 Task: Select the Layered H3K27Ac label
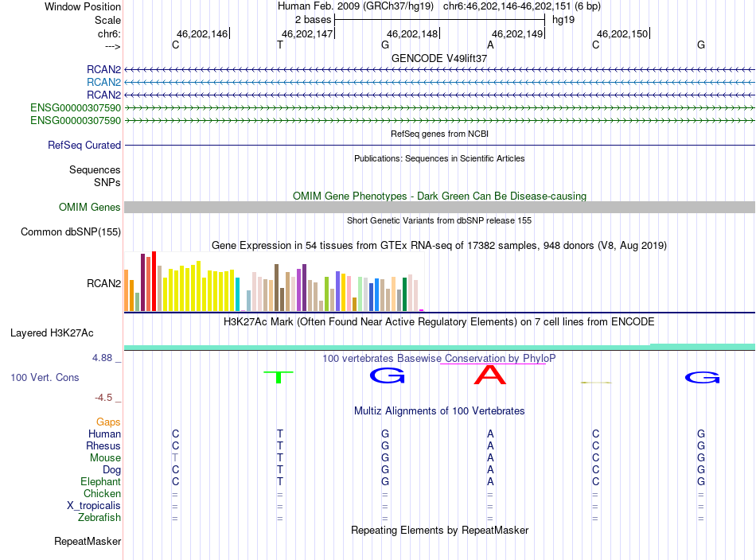pos(52,333)
